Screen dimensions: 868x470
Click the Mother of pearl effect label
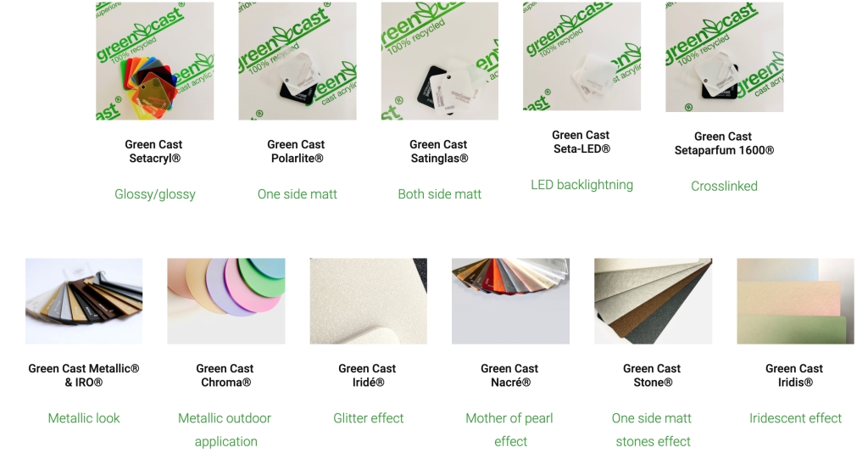click(509, 429)
